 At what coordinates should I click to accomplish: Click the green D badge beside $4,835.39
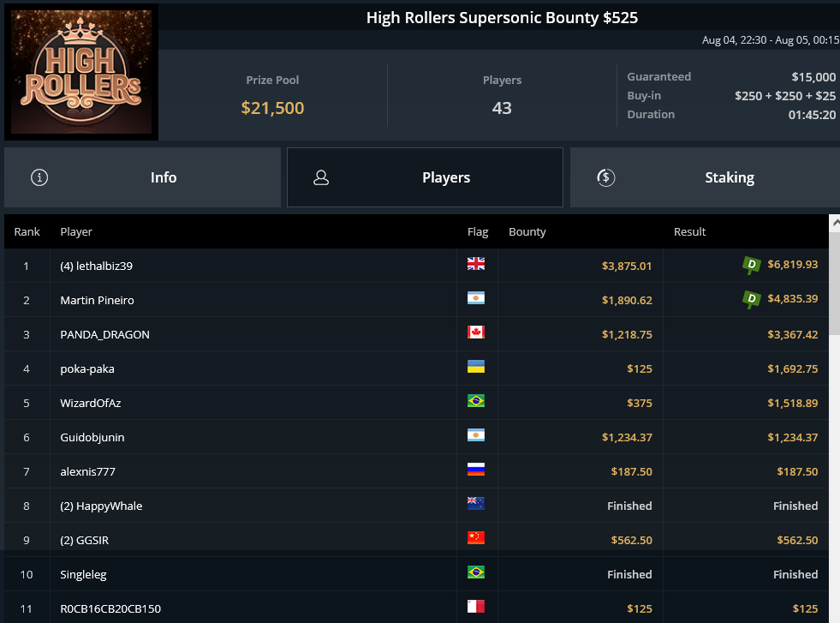[x=751, y=299]
